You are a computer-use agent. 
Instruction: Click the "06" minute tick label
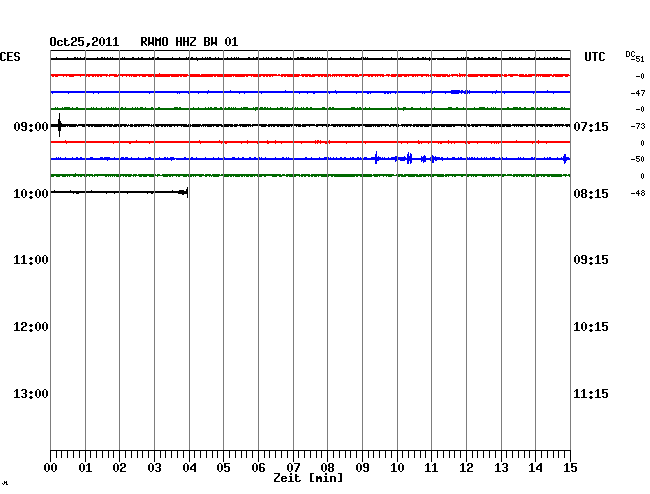coord(258,468)
